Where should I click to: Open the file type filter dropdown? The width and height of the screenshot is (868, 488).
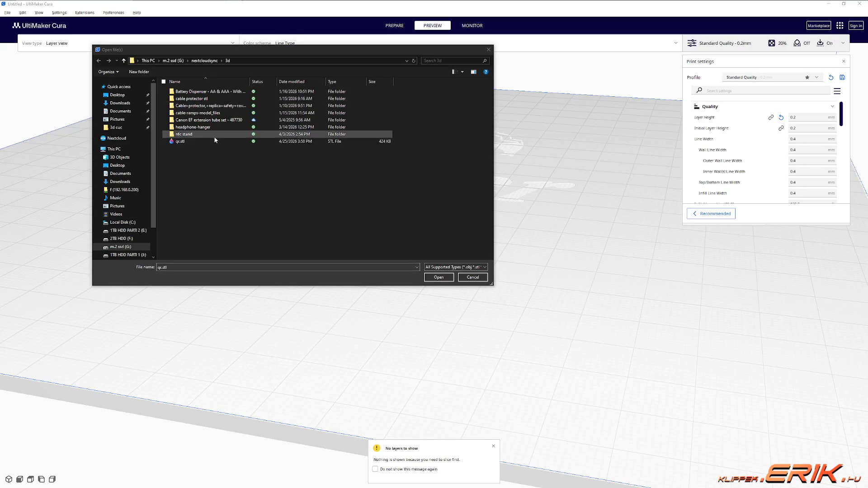(x=455, y=267)
